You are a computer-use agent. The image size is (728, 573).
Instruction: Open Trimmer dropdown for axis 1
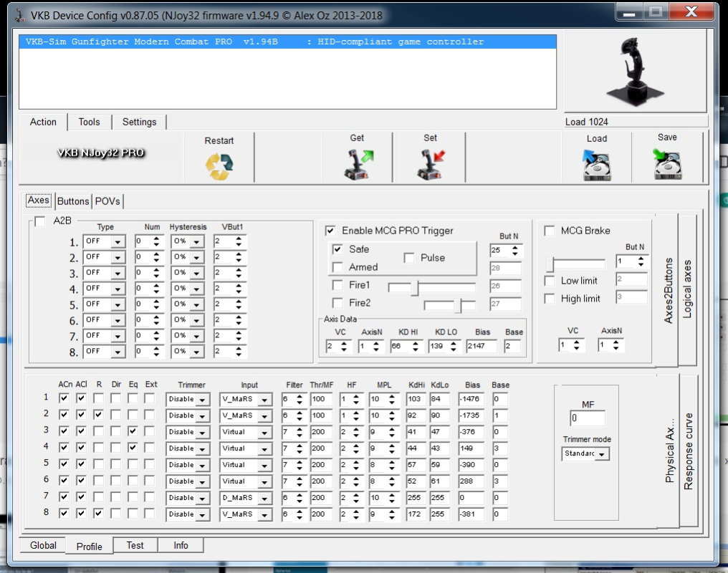pyautogui.click(x=202, y=400)
